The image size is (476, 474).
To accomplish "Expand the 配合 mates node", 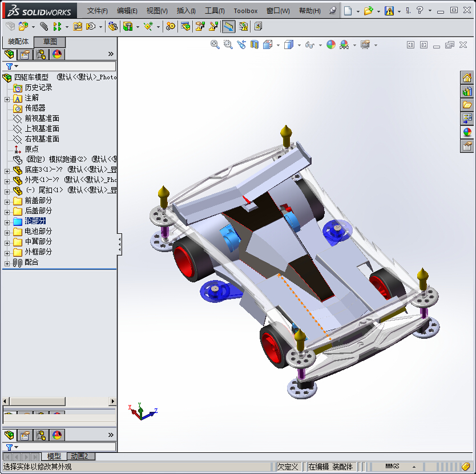I will (7, 264).
